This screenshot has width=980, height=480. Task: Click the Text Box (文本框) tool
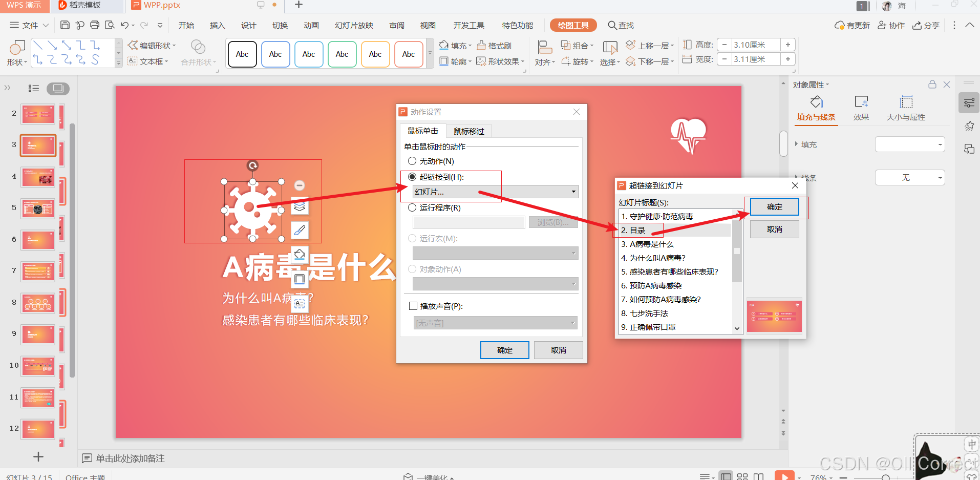(147, 61)
